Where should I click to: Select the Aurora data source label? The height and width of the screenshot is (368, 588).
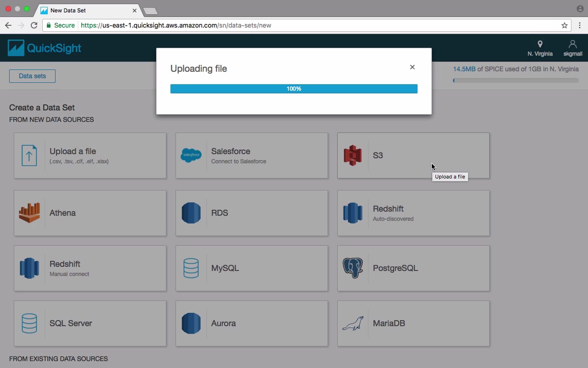pyautogui.click(x=223, y=323)
